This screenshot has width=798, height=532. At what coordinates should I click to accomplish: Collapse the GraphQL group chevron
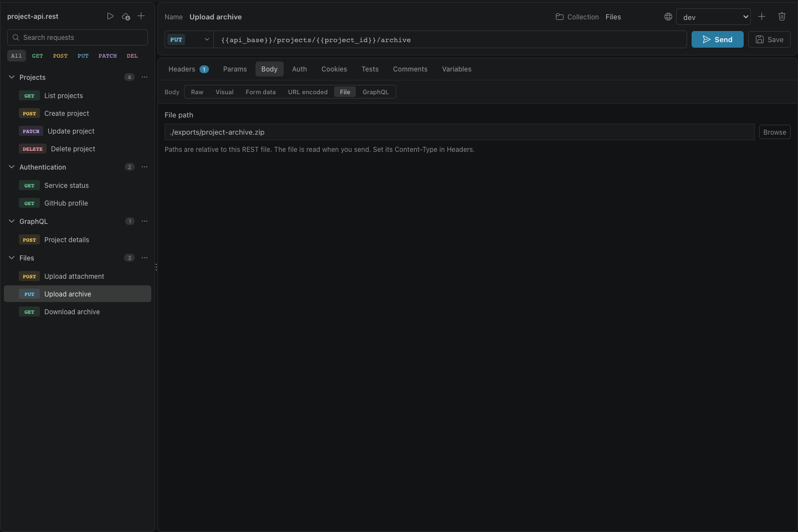pos(12,221)
